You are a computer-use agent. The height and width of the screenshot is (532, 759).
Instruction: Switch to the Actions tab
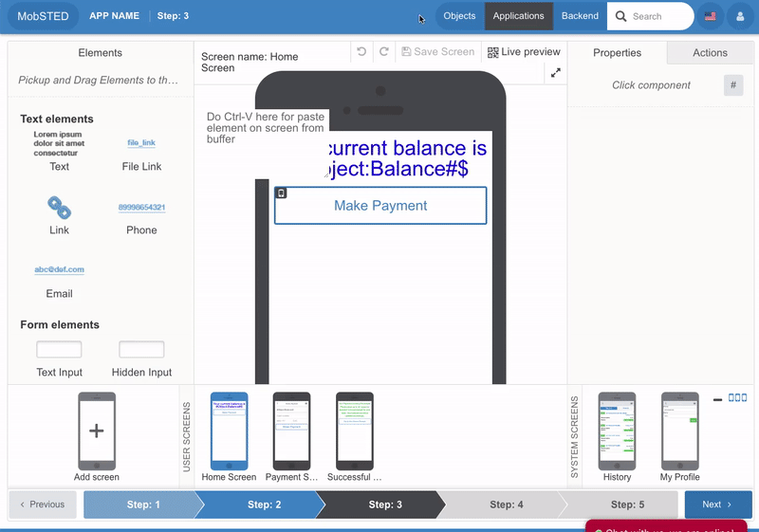710,53
